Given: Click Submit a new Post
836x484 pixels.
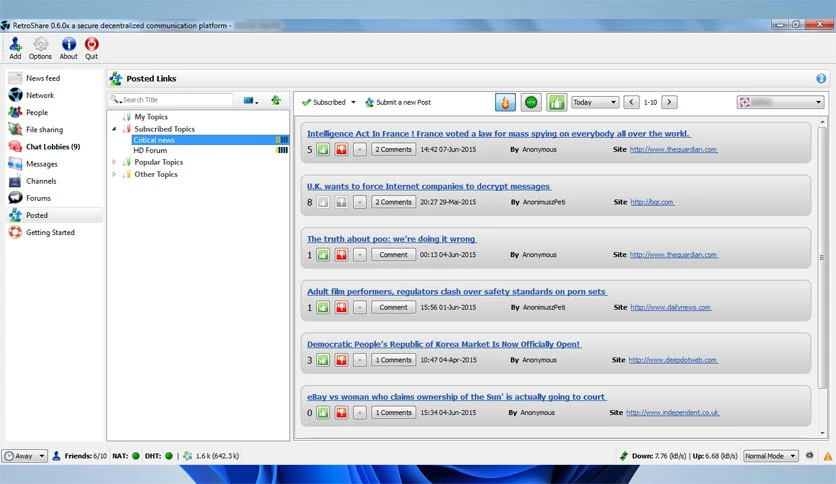Looking at the screenshot, I should pyautogui.click(x=398, y=102).
